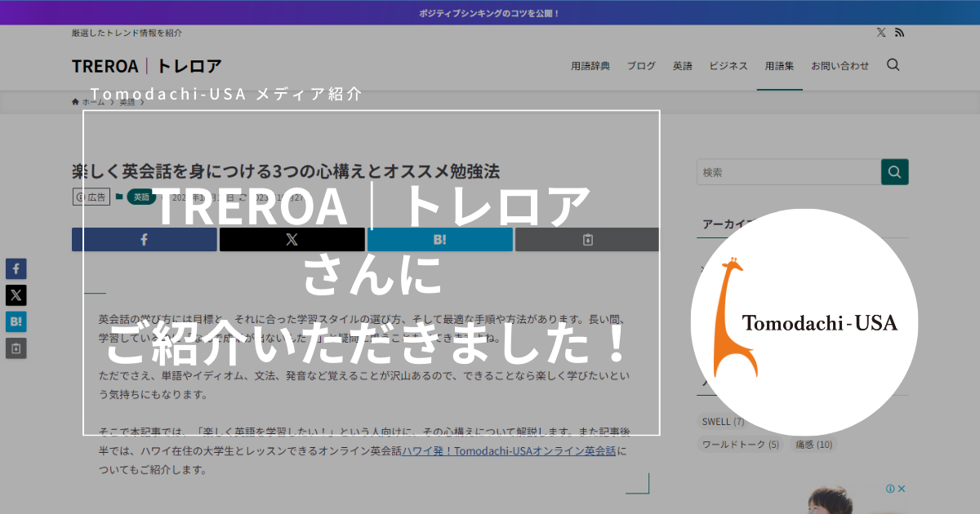Image resolution: width=980 pixels, height=514 pixels.
Task: Go to ホーム in the breadcrumb
Action: click(93, 102)
